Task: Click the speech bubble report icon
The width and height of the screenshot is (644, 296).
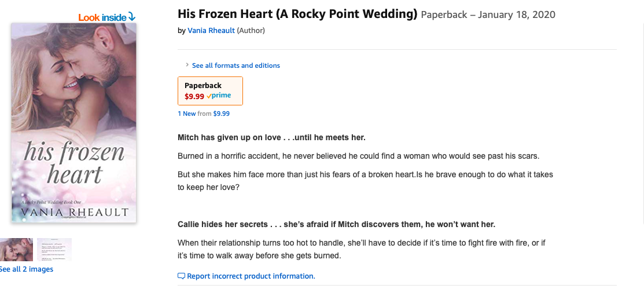Action: (181, 276)
